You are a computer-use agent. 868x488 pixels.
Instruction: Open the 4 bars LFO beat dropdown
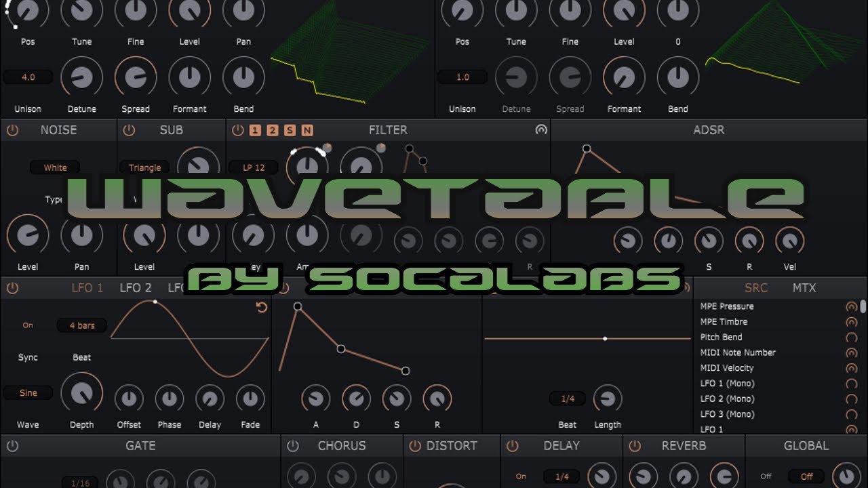(82, 325)
